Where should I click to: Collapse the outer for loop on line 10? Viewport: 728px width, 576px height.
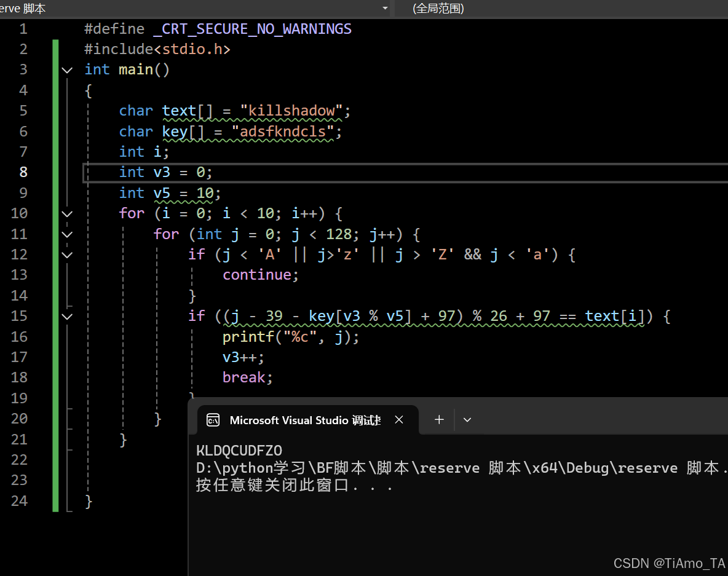tap(66, 213)
